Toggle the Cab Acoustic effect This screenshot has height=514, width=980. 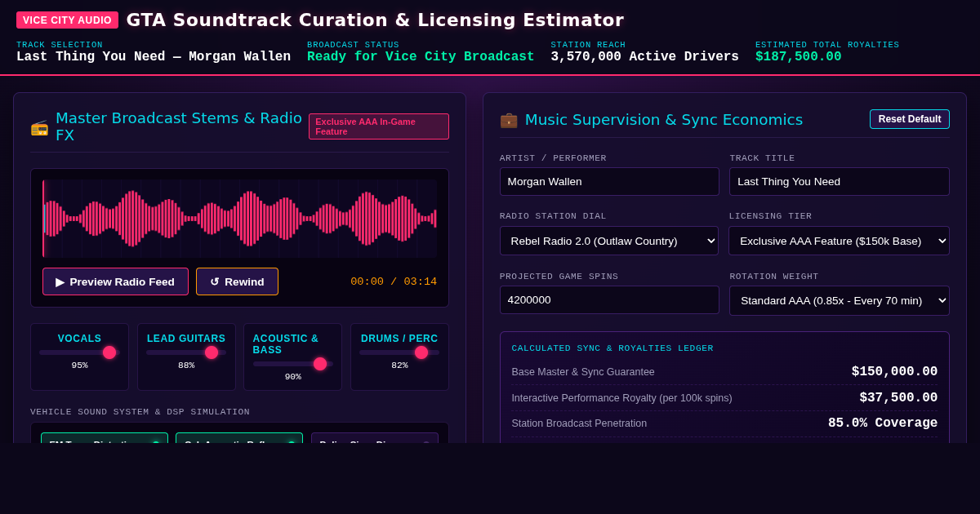coord(239,438)
